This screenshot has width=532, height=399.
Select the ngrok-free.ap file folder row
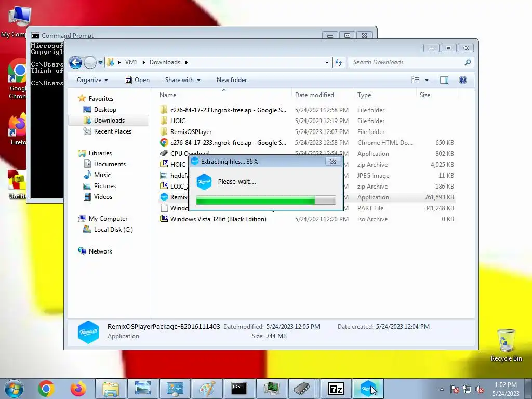coord(307,110)
